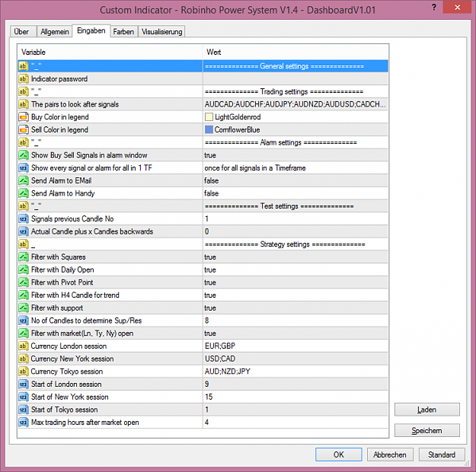
Task: Click bool icon next to Send Alarm to EMail
Action: coord(24,181)
